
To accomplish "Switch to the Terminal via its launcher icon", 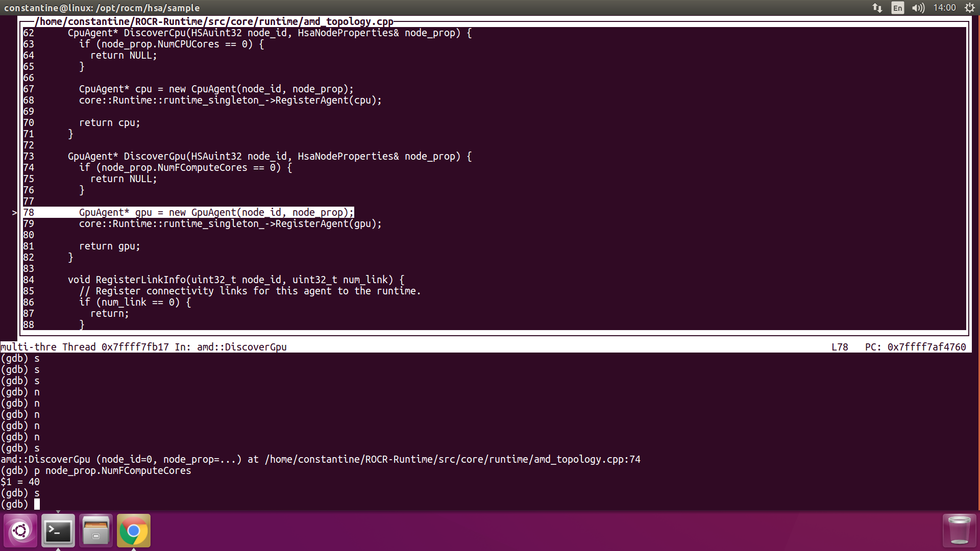I will pos(58,530).
